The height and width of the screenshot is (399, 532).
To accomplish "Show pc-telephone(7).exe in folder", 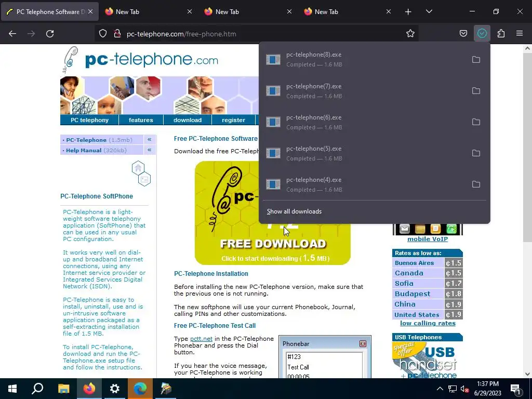I will 476,91.
